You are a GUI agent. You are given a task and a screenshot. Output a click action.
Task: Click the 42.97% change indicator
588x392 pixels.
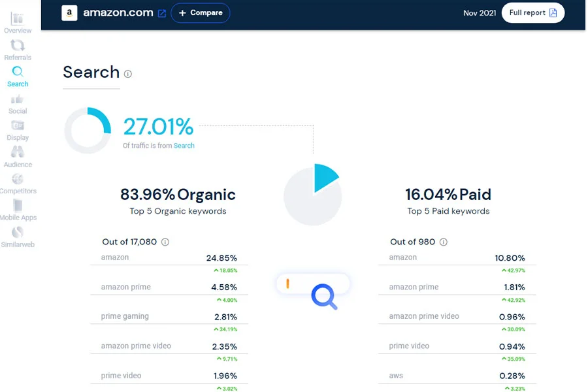tap(514, 270)
